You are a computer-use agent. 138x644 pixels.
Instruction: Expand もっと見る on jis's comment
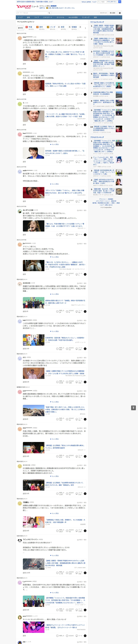54,257
